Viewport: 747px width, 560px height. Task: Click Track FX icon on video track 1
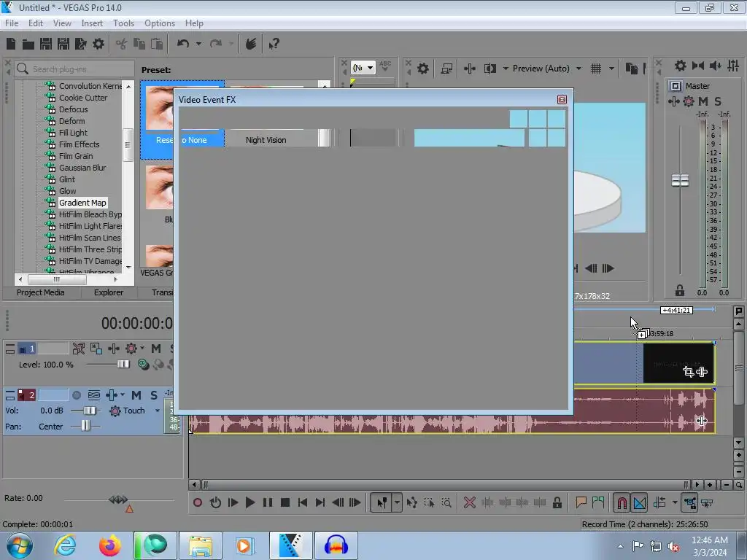pos(113,349)
